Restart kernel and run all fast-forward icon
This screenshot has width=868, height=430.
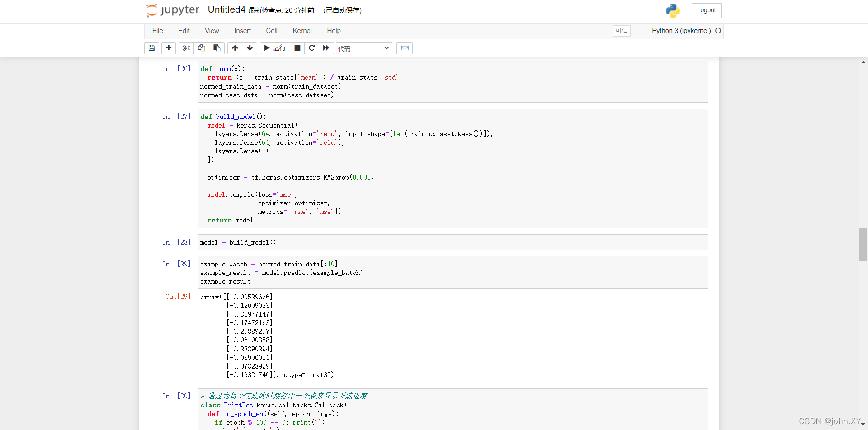click(326, 48)
